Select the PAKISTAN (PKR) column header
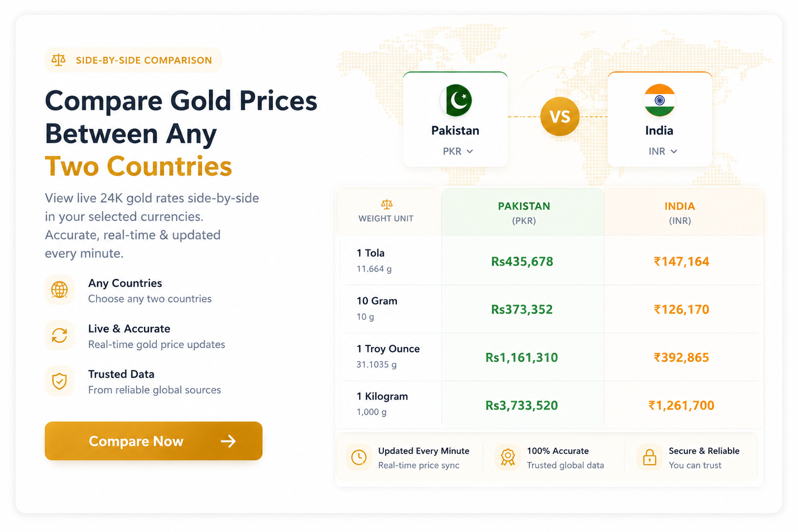798x532 pixels. [x=523, y=212]
